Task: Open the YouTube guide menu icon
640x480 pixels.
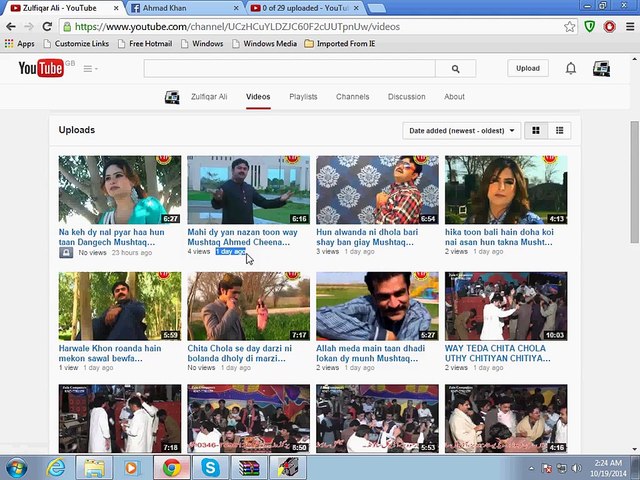Action: coord(90,69)
